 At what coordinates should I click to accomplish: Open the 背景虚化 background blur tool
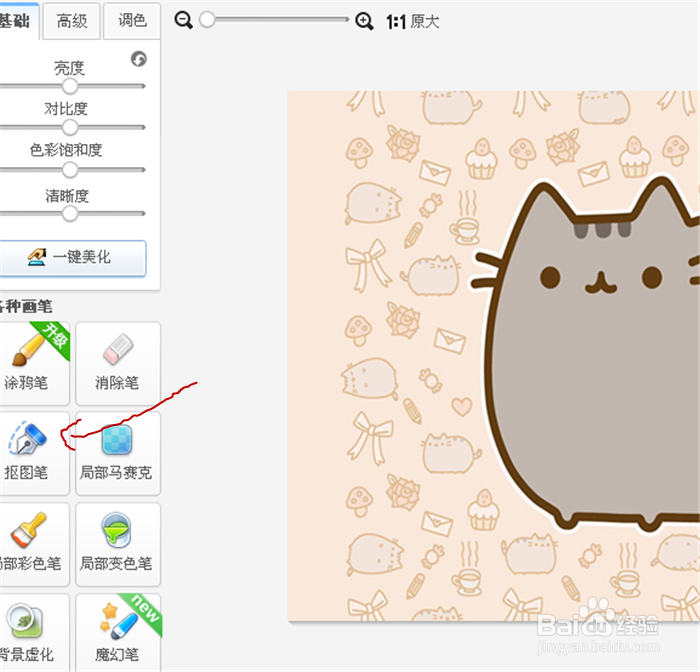(x=34, y=633)
